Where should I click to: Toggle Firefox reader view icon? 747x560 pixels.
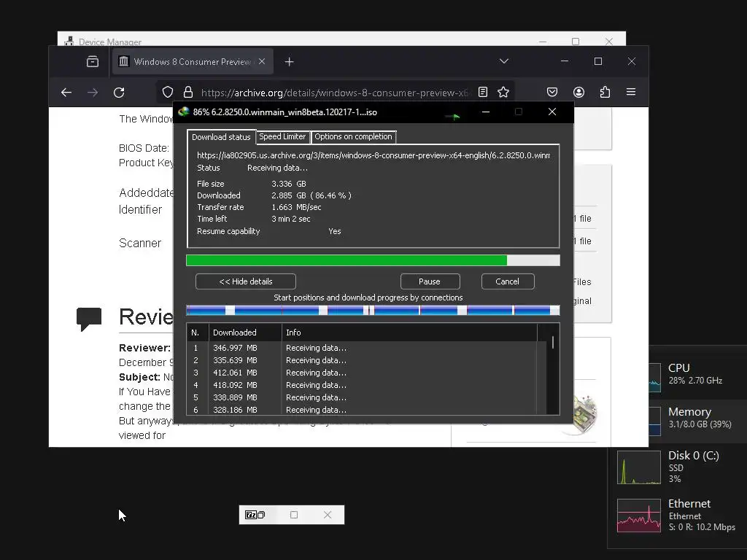coord(483,92)
